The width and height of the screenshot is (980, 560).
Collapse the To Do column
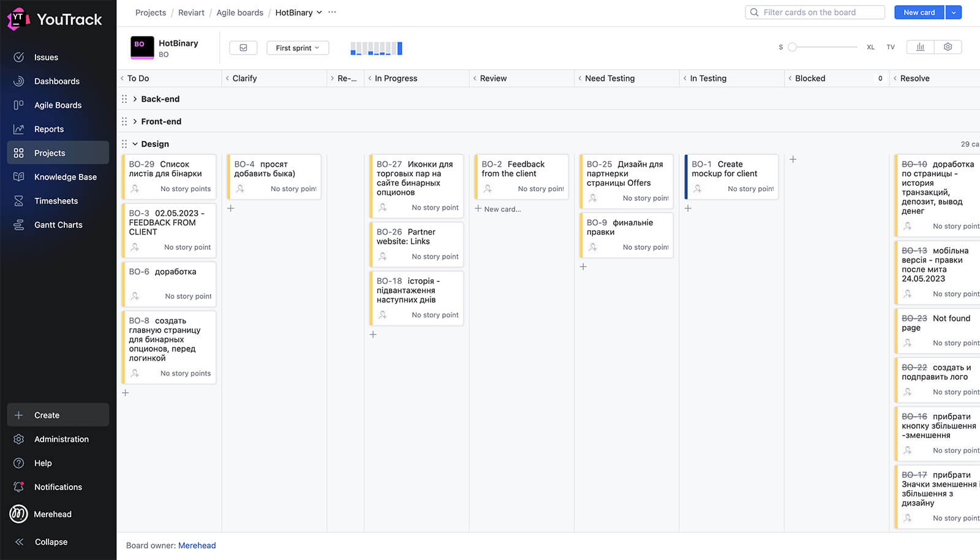click(x=122, y=78)
